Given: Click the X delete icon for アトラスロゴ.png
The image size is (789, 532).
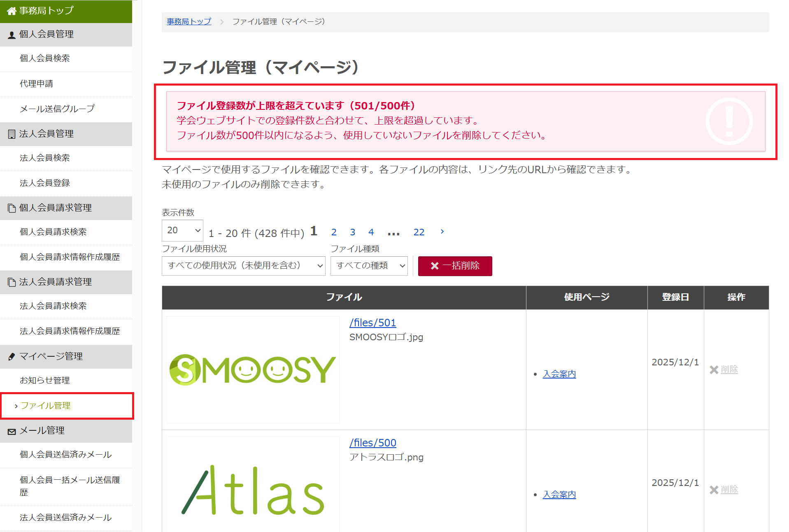Looking at the screenshot, I should 714,490.
